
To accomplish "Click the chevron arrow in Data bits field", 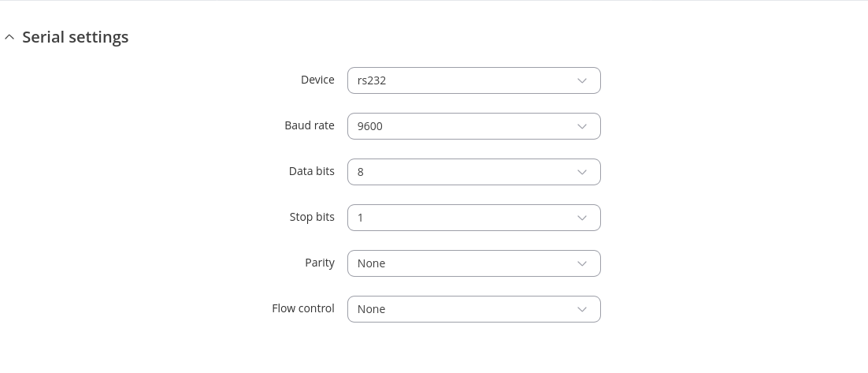I will (582, 172).
